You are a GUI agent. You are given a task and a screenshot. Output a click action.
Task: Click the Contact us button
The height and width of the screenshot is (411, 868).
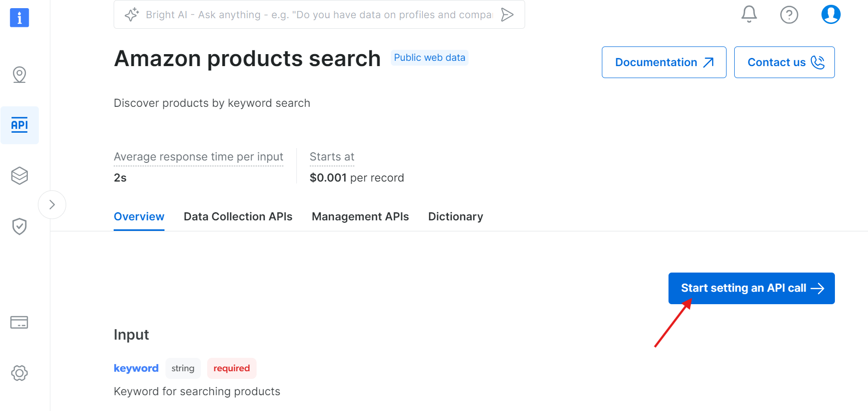784,62
